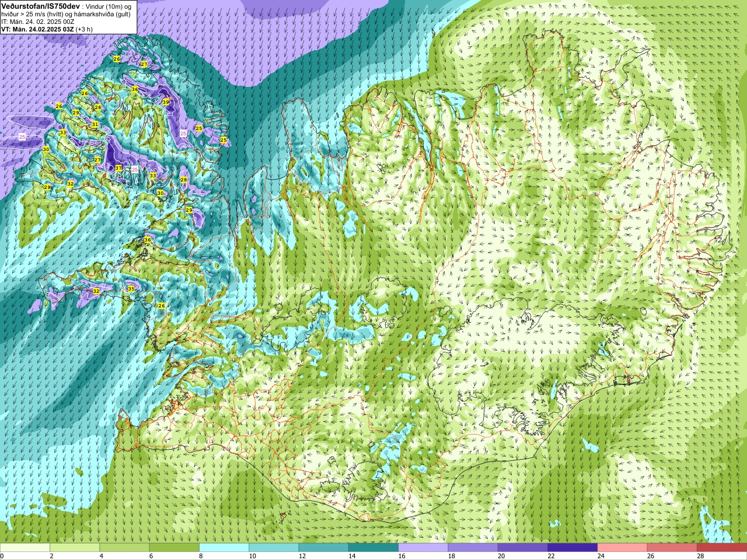
Task: Pick the 24–26 m/s pink legend swatch
Action: point(622,548)
